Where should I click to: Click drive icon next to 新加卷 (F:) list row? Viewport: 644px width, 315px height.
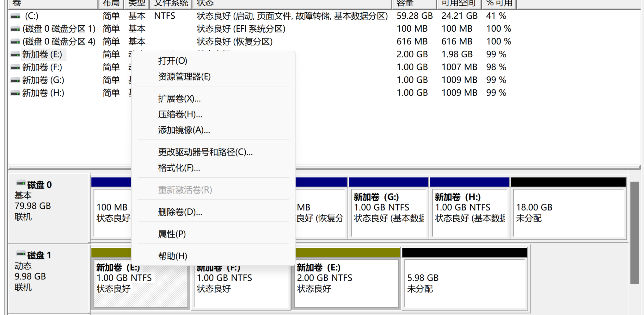click(15, 67)
